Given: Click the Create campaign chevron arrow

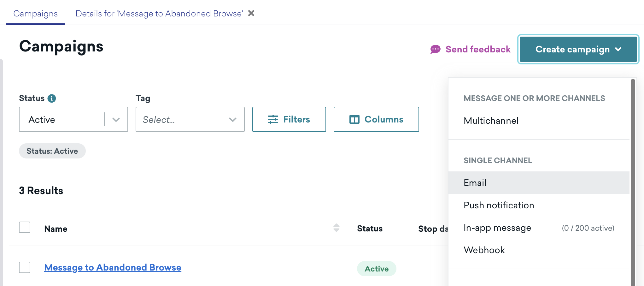Looking at the screenshot, I should [x=618, y=49].
